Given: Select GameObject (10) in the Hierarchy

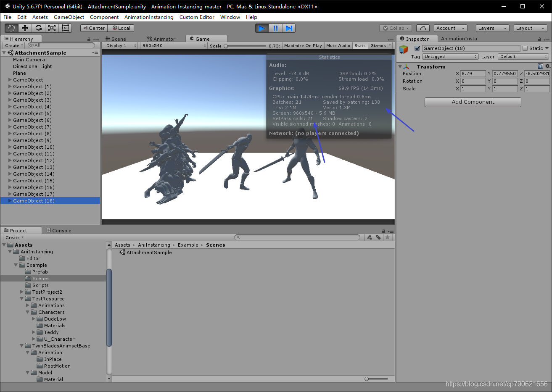Looking at the screenshot, I should pos(33,147).
